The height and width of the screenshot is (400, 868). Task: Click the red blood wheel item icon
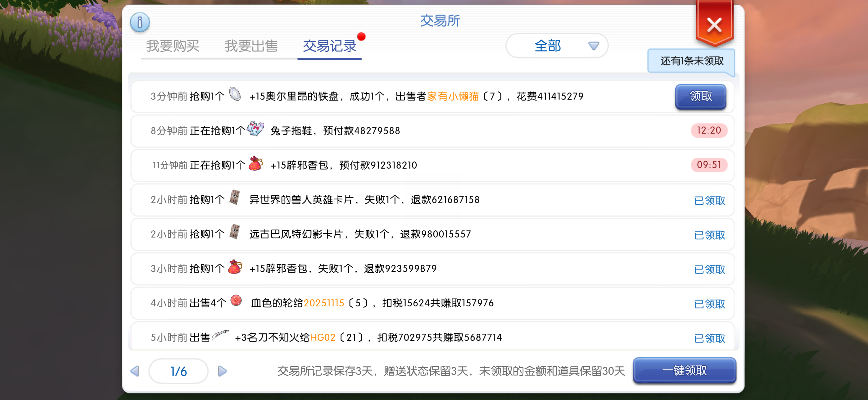coord(236,300)
